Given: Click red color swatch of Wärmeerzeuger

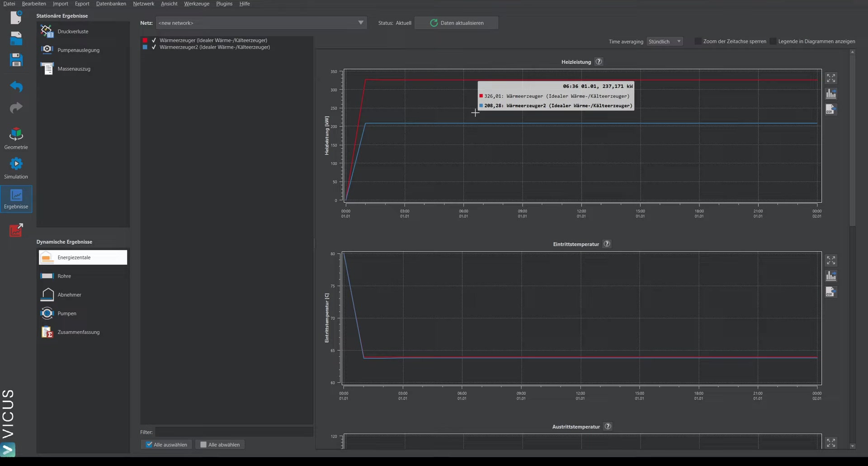Looking at the screenshot, I should pos(145,40).
